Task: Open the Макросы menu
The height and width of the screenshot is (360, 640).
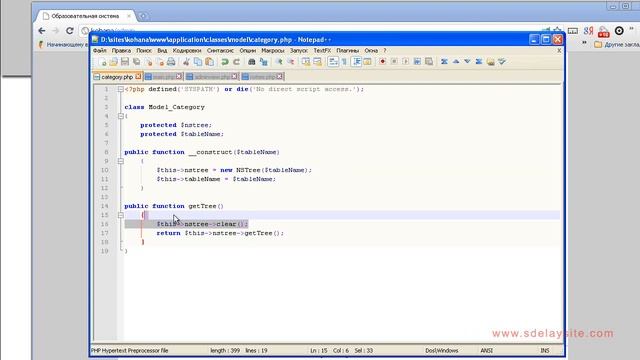Action: tap(273, 51)
